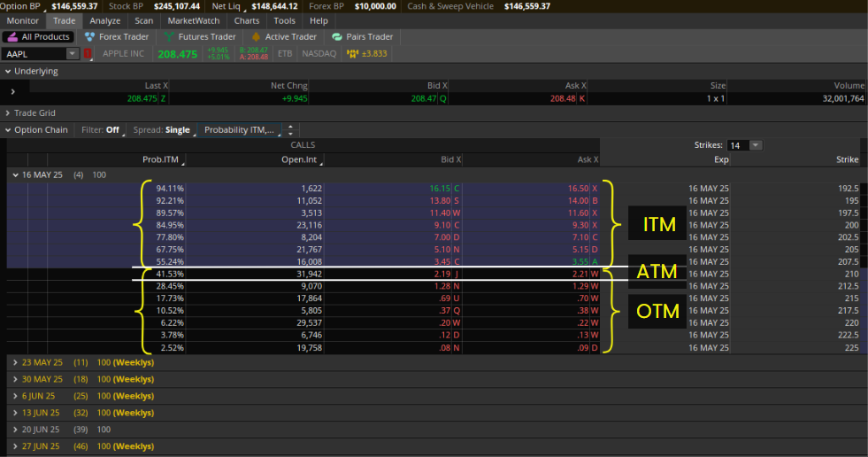The height and width of the screenshot is (457, 868).
Task: Click the 2.21 ask at 210 strike
Action: point(580,274)
